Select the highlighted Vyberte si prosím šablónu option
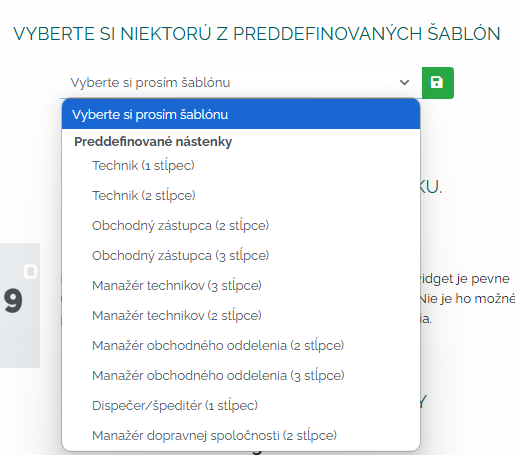515x455 pixels. tap(241, 114)
